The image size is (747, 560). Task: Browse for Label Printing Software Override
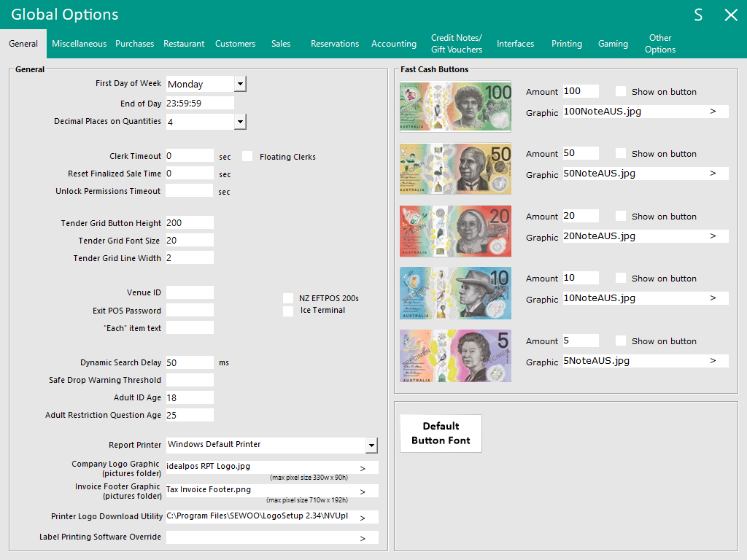(x=363, y=538)
